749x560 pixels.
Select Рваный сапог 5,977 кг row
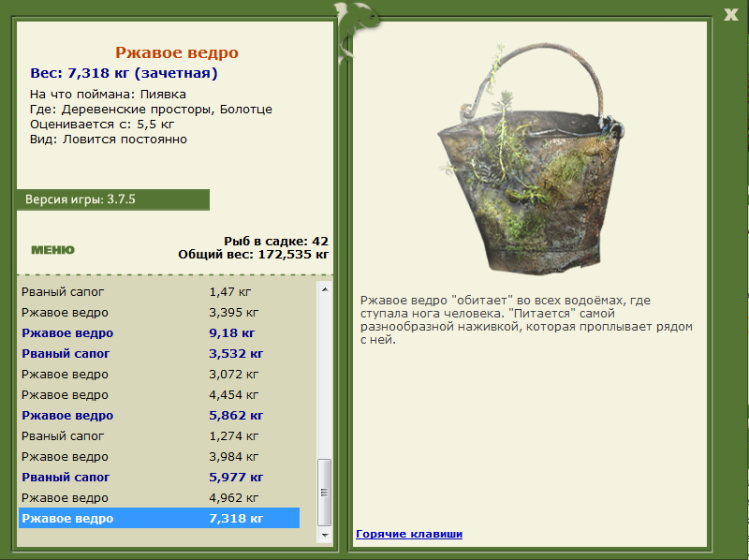coord(159,477)
